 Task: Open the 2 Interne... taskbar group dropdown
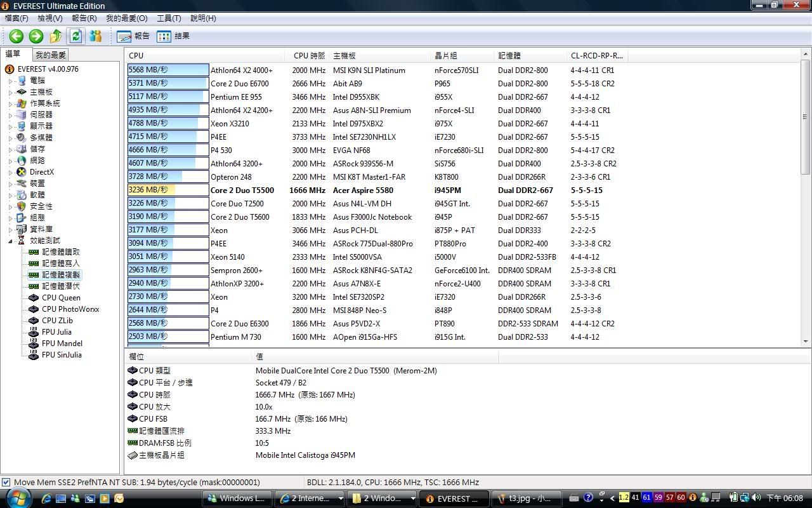(x=341, y=498)
